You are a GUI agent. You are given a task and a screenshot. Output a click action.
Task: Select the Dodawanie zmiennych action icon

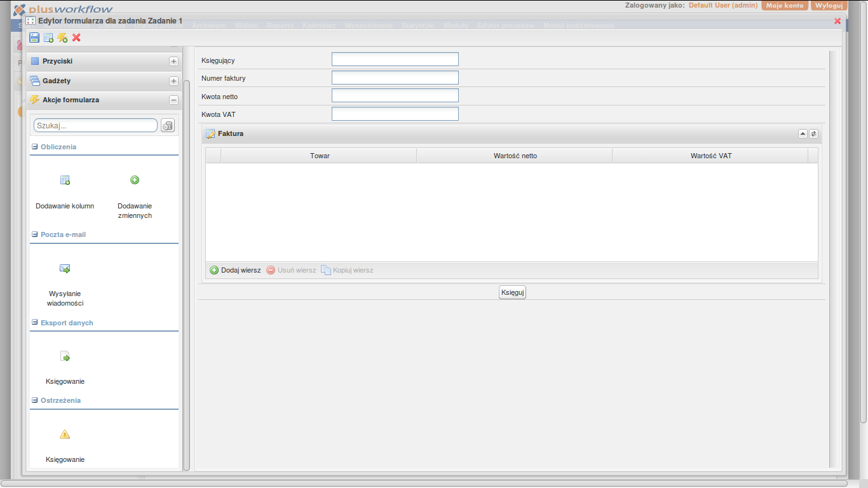(135, 180)
